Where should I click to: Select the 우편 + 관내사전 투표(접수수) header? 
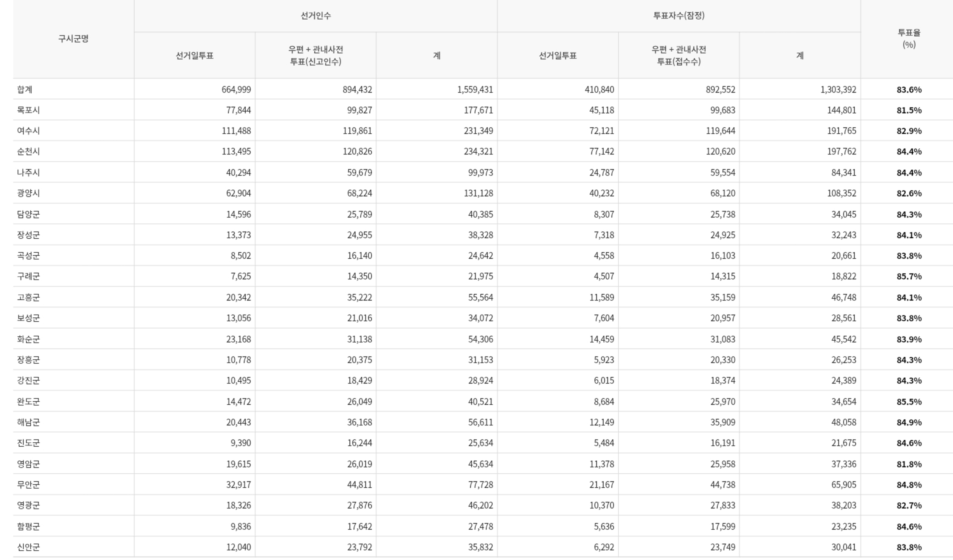[678, 56]
